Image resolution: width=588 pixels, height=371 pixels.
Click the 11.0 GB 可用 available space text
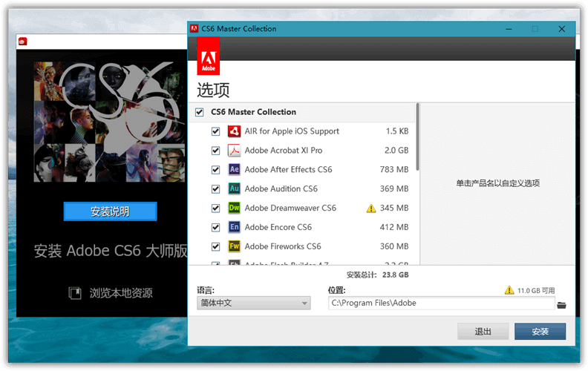tap(536, 290)
